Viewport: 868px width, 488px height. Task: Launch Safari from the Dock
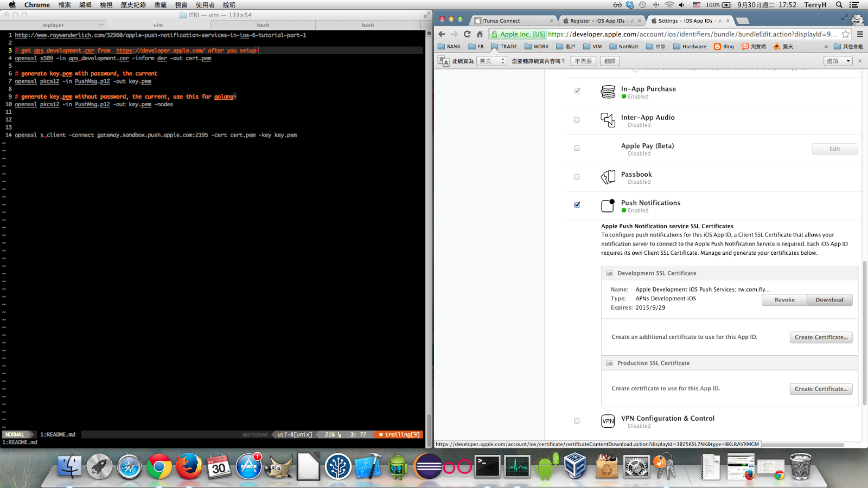pos(129,466)
